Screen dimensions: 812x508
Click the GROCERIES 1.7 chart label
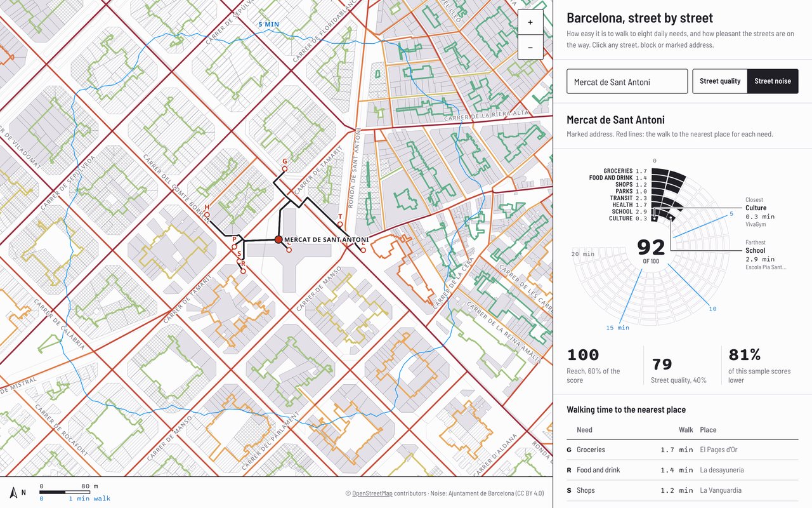point(625,171)
